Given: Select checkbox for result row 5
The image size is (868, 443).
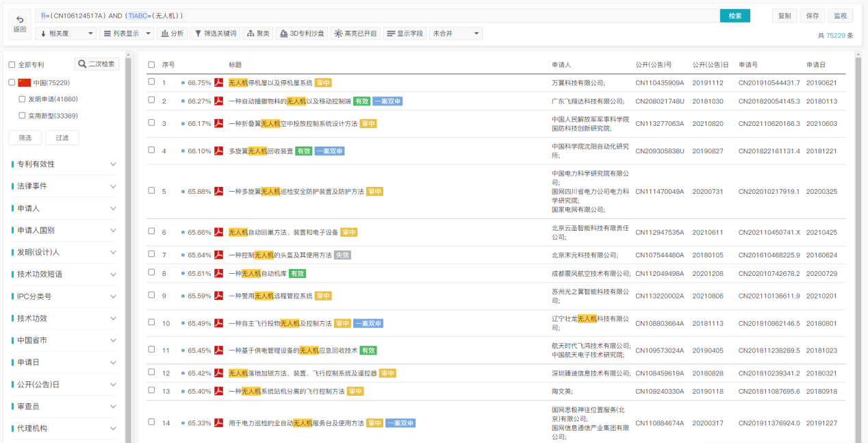Looking at the screenshot, I should click(x=151, y=190).
